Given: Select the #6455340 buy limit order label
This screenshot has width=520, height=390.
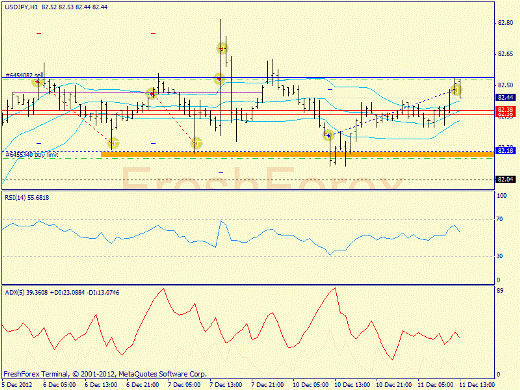Looking at the screenshot, I should click(32, 154).
